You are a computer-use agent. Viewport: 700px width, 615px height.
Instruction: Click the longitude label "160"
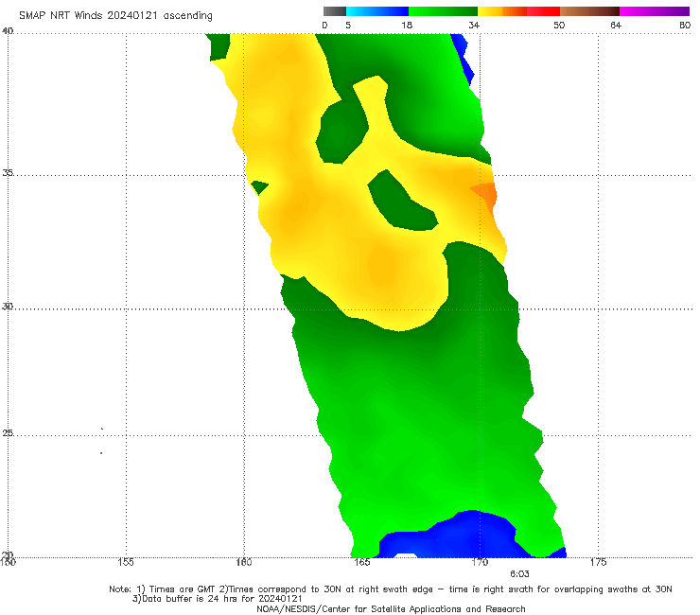[x=244, y=562]
